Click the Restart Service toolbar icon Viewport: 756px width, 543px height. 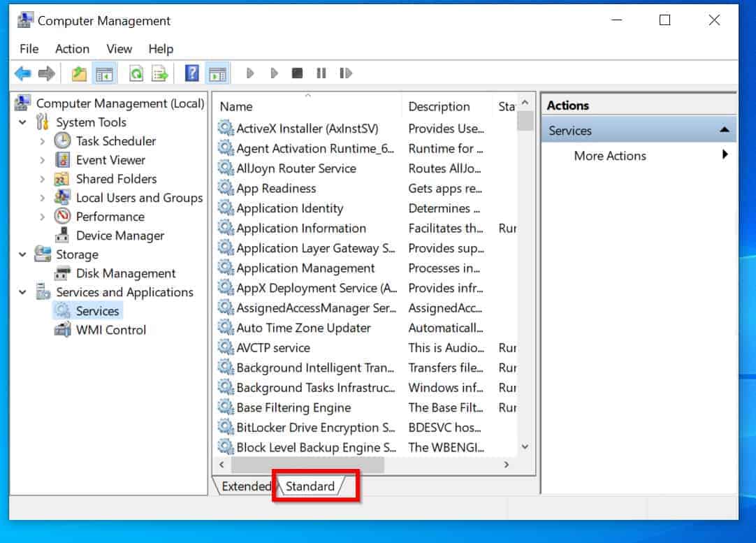345,73
